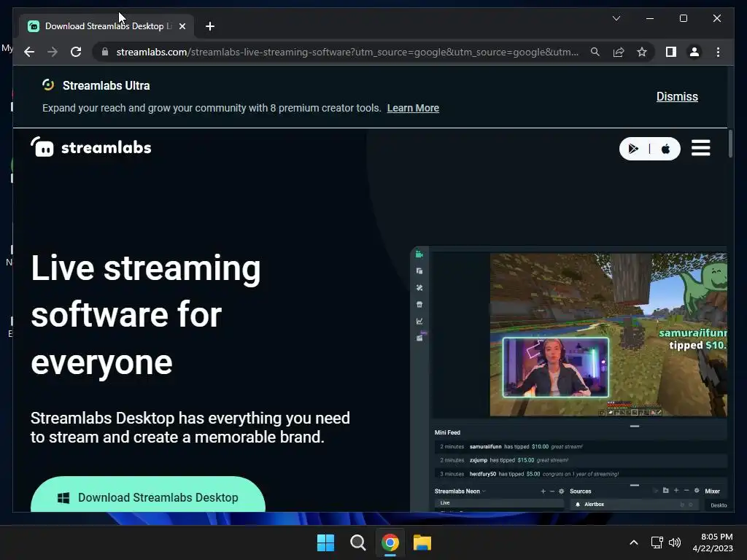Click the highlighter icon in the preview sidebar
This screenshot has width=747, height=560.
420,337
